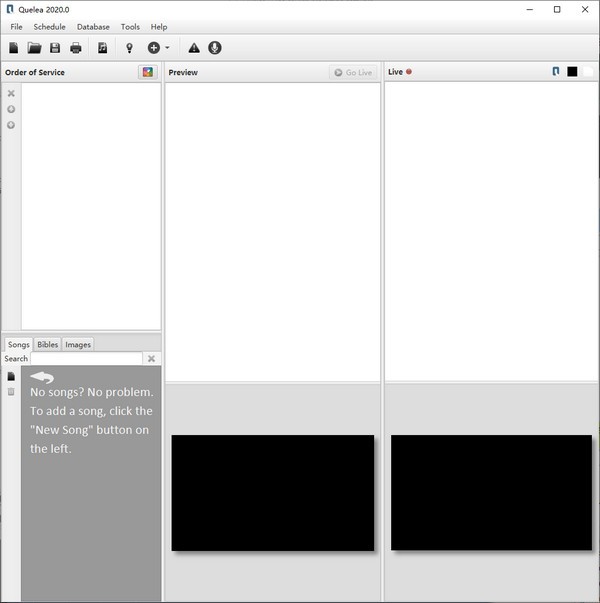Clear the song search with the X button
600x603 pixels.
point(152,358)
